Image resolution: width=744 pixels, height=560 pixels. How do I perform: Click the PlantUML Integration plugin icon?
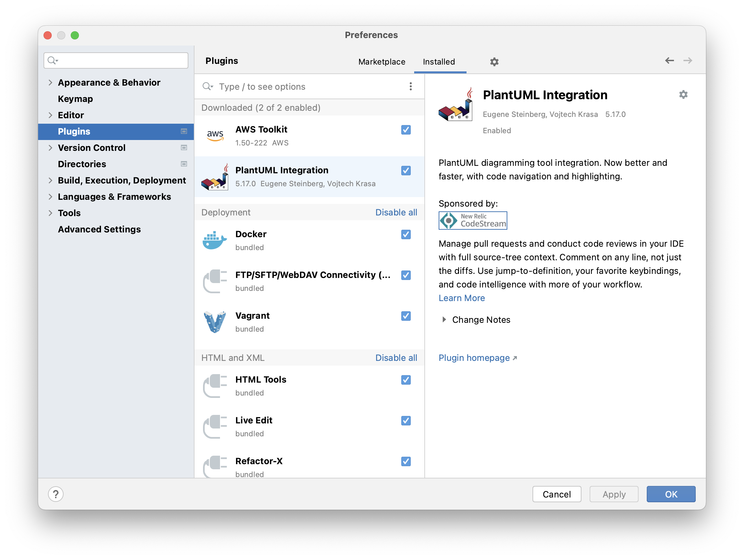click(215, 177)
